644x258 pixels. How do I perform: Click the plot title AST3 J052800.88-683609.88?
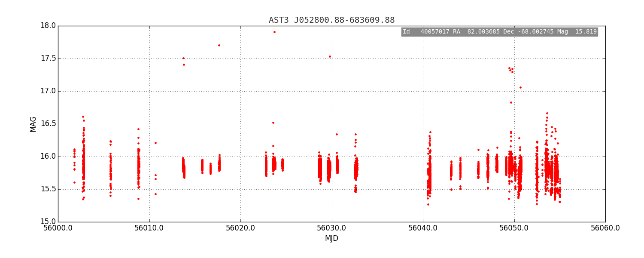[331, 20]
